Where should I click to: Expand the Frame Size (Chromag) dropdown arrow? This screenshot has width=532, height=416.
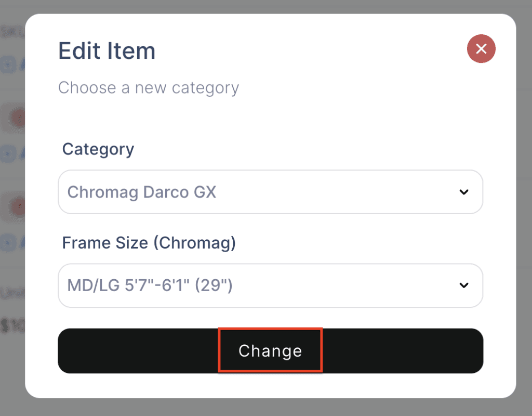(464, 285)
